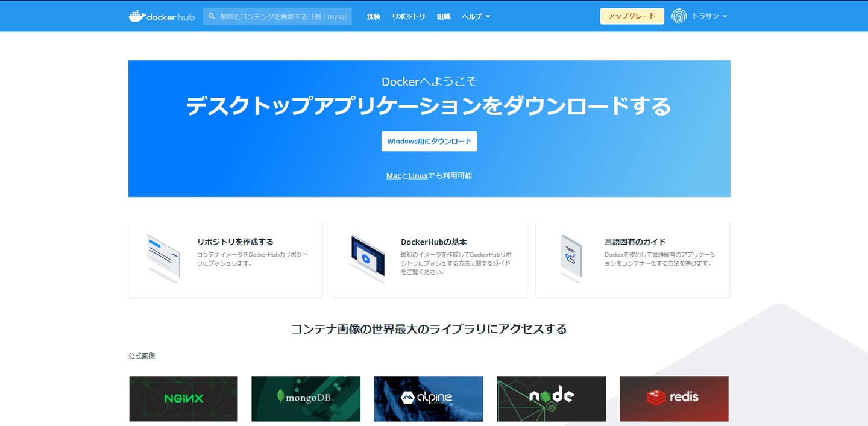Follow the Mac download link
Viewport: 868px width, 426px height.
(394, 176)
